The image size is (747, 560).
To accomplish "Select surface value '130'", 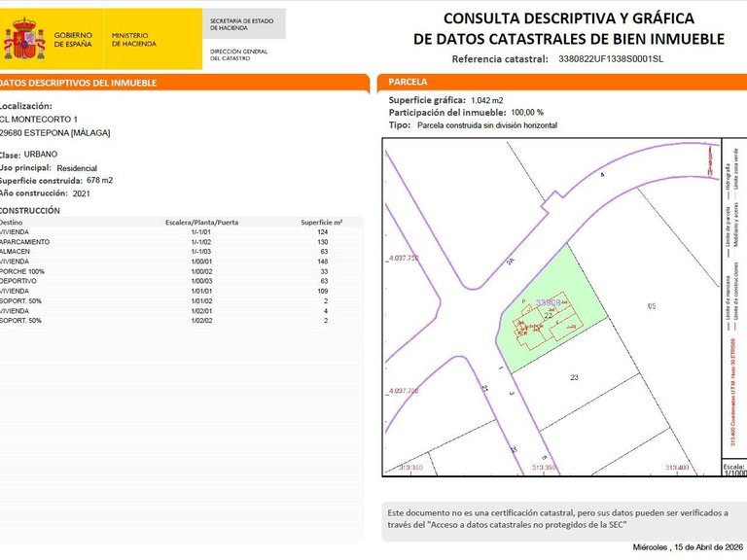I will click(323, 242).
